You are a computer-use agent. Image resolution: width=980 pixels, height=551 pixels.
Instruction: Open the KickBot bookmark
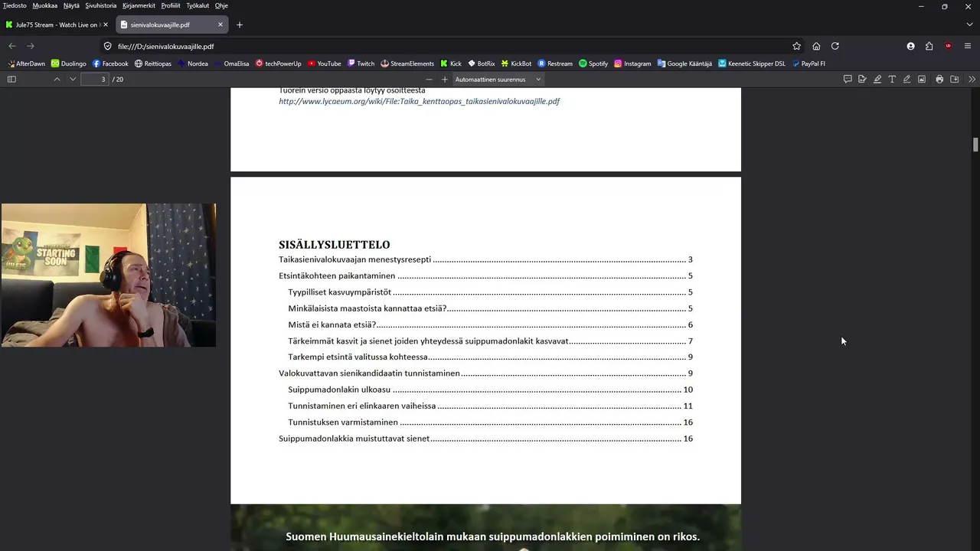(x=516, y=64)
